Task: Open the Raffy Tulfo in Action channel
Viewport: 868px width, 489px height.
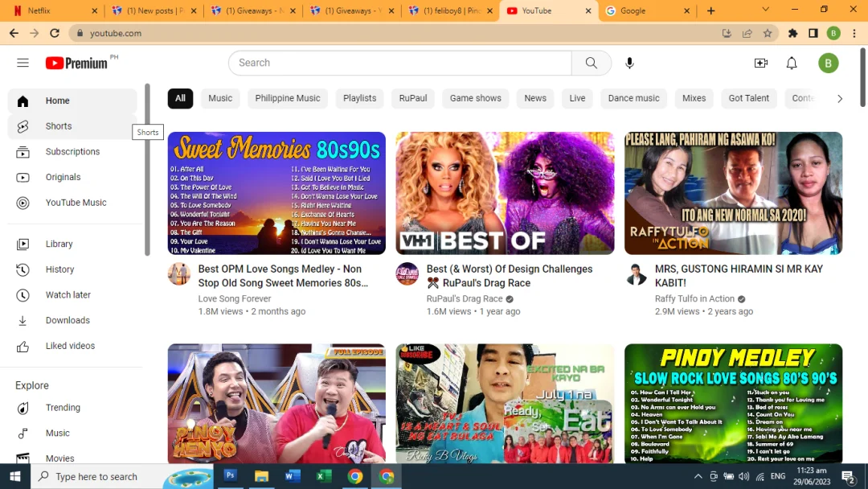Action: pos(694,298)
